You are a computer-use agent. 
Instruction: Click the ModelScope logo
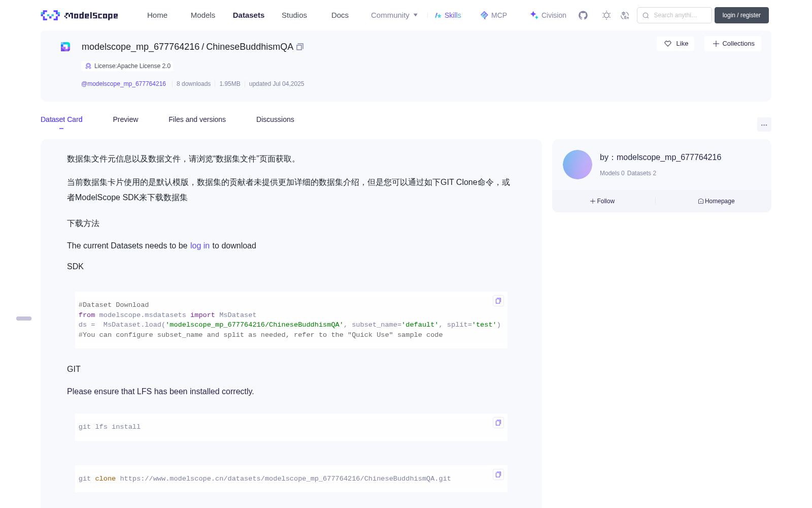coord(79,15)
